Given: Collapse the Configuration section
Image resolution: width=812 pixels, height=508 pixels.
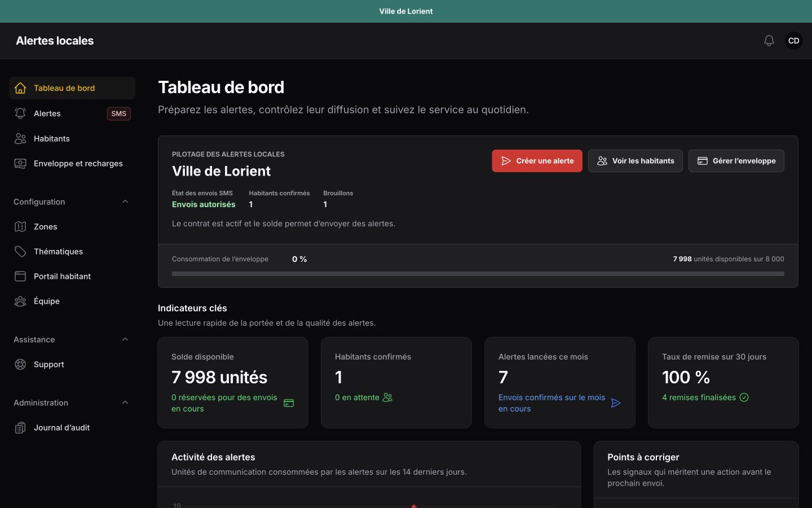Looking at the screenshot, I should coord(125,202).
